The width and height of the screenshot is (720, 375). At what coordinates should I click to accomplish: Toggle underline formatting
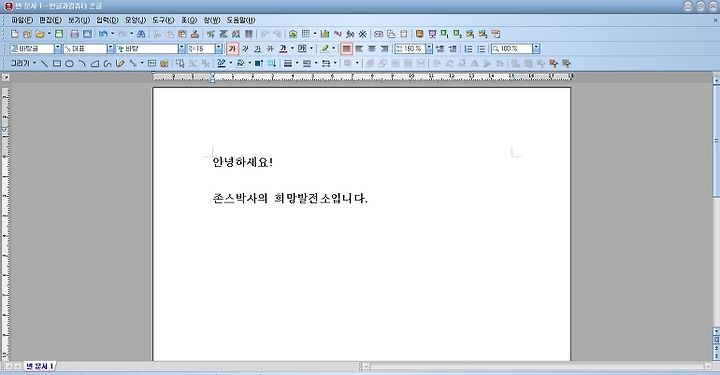[x=258, y=49]
